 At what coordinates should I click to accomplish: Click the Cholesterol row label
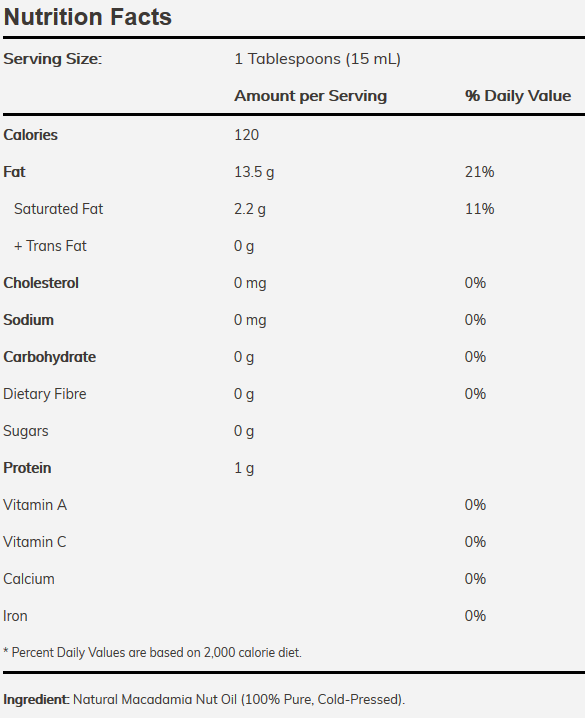click(x=41, y=283)
